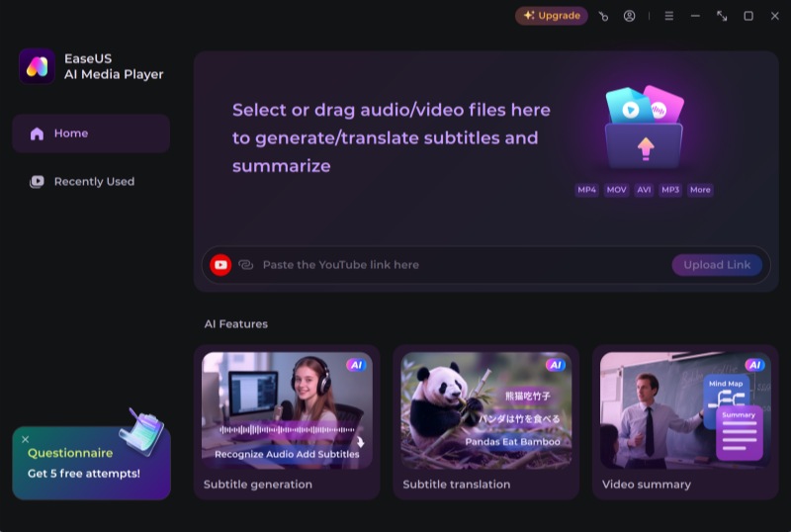Click the questionnaire clipboard icon
Image resolution: width=791 pixels, height=532 pixels.
[x=141, y=432]
